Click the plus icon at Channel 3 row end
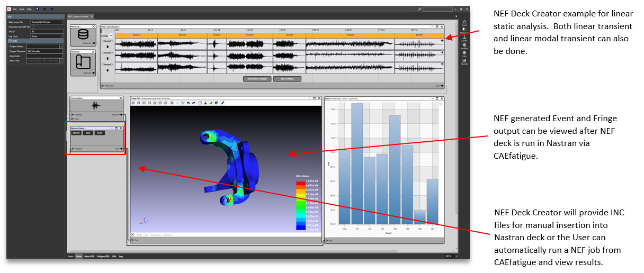This screenshot has height=273, width=644. coord(442,64)
